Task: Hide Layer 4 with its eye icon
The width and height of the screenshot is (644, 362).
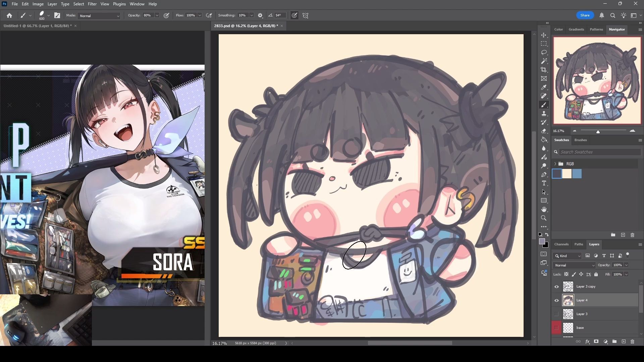Action: [556, 300]
